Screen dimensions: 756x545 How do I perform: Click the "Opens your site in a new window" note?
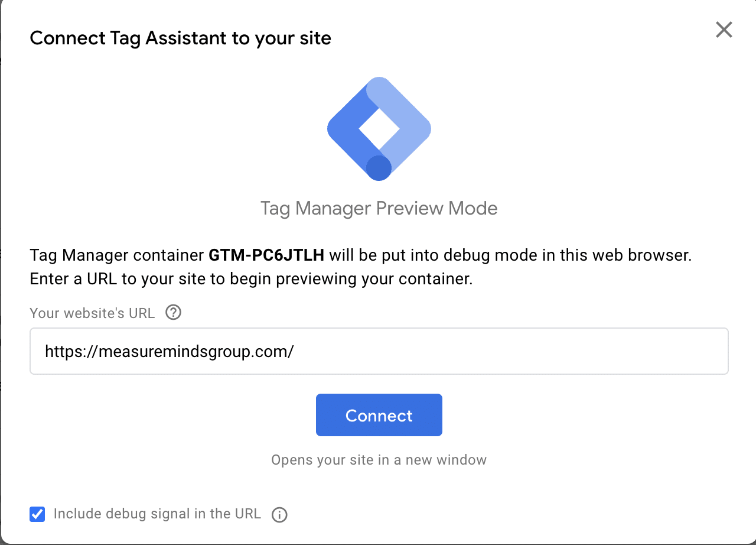[x=379, y=460]
